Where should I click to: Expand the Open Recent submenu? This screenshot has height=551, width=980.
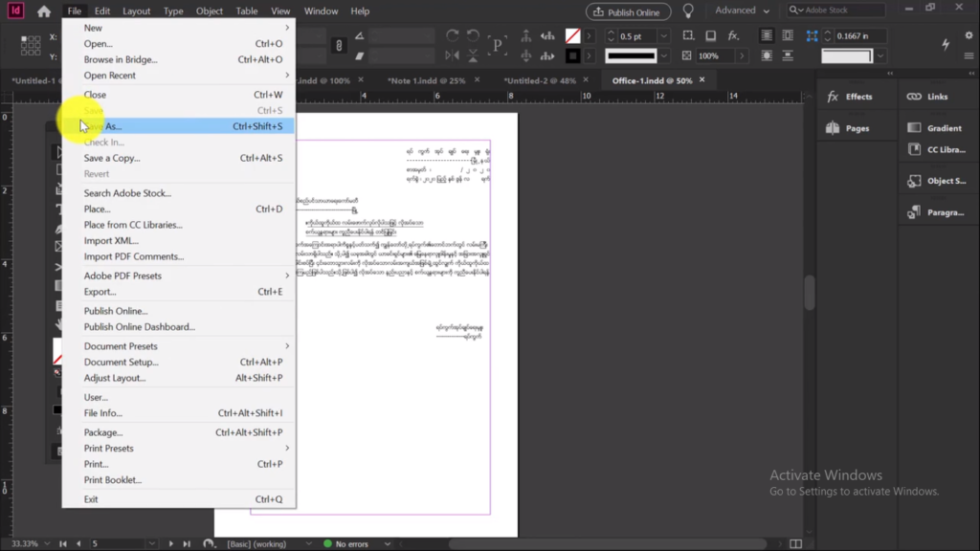pyautogui.click(x=179, y=75)
